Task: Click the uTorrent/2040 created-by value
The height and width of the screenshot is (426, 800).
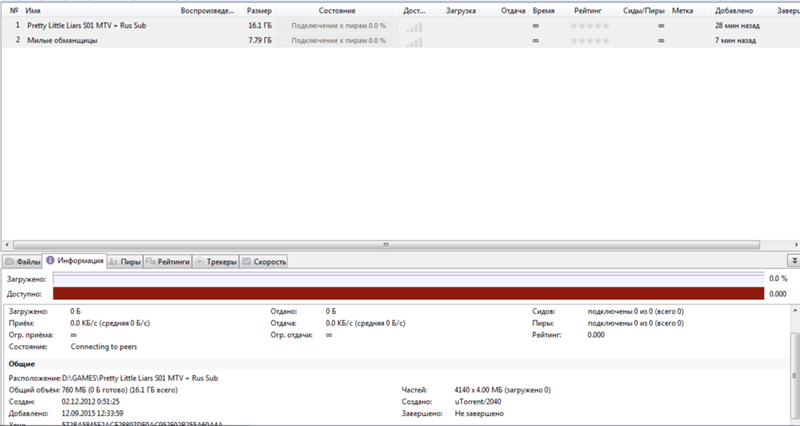Action: coord(478,402)
